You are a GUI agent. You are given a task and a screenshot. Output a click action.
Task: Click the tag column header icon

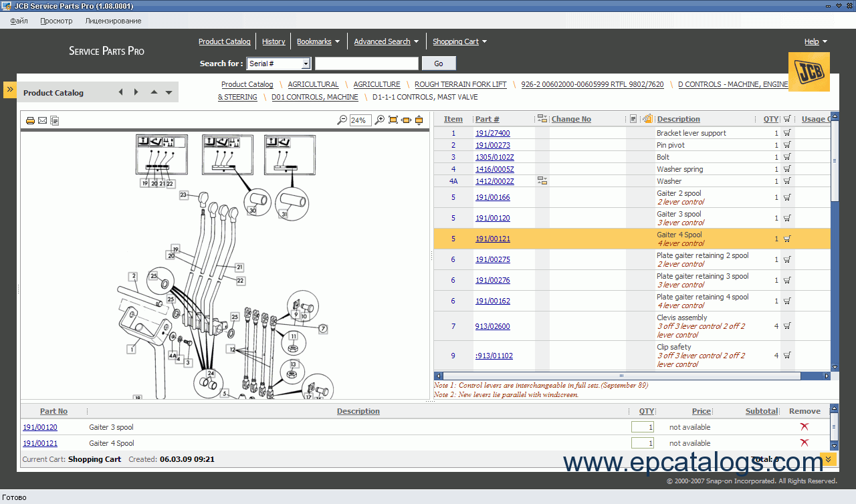point(647,119)
